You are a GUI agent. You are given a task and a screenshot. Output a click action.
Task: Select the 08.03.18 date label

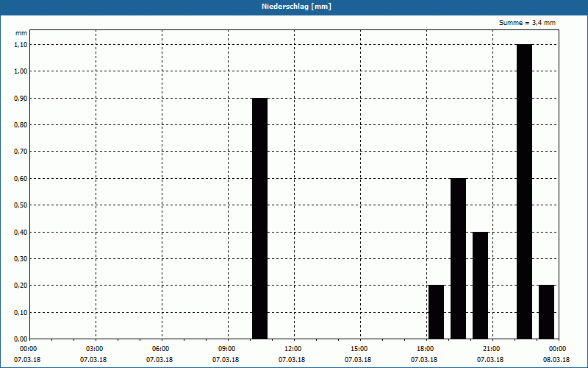(x=556, y=360)
